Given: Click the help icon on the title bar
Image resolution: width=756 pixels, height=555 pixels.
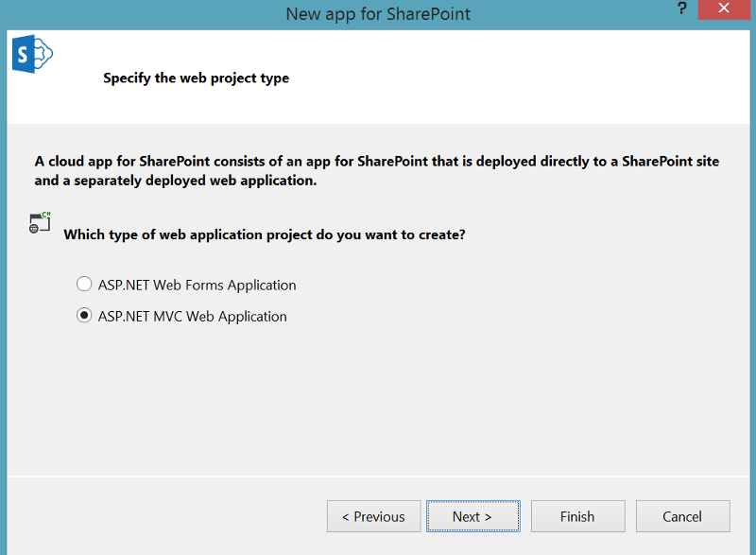Looking at the screenshot, I should point(682,9).
